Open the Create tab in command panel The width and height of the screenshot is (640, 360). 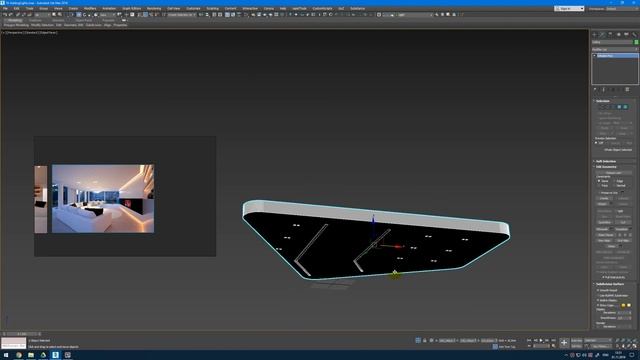pyautogui.click(x=594, y=34)
